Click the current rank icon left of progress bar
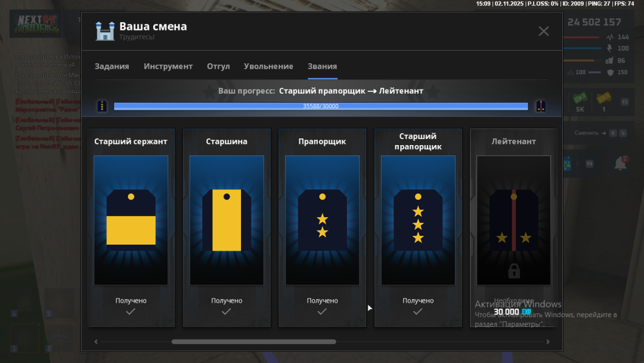 tap(102, 106)
